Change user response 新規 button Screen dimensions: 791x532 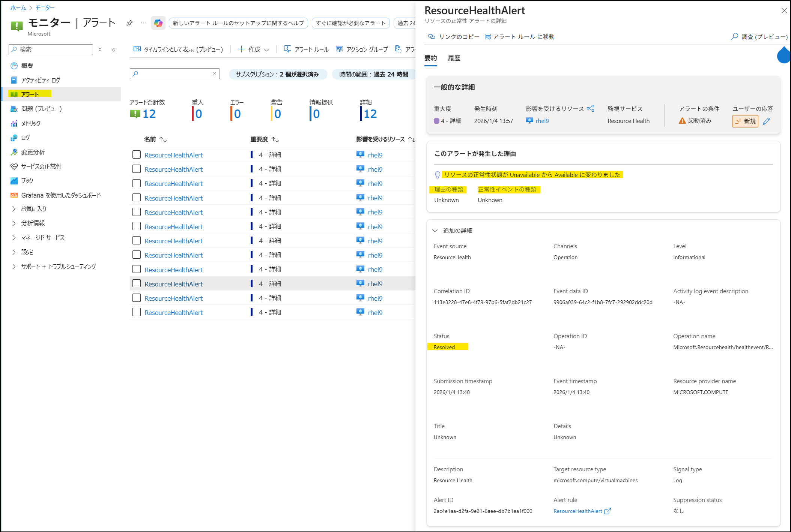[745, 121]
